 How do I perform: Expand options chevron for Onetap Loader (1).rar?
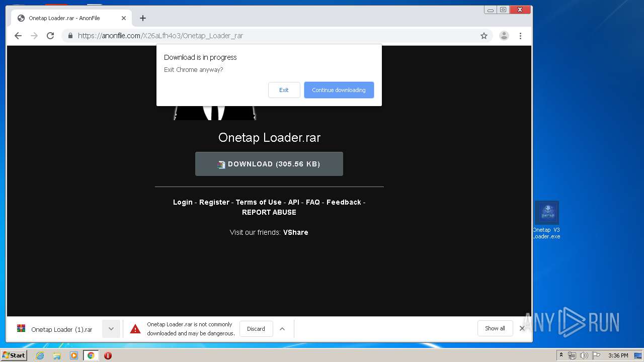click(x=111, y=329)
